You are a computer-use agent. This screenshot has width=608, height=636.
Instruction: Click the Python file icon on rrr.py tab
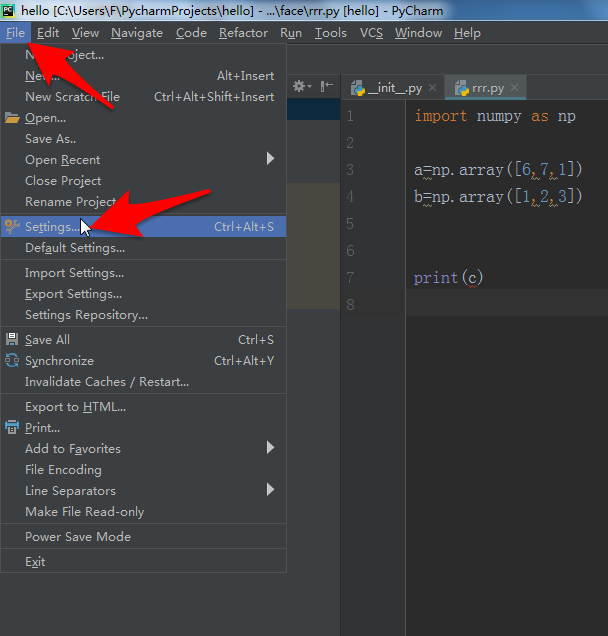[x=462, y=88]
